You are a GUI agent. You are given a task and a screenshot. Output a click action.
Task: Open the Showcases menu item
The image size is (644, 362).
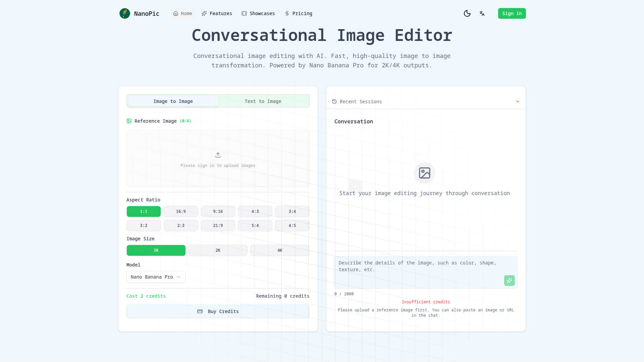click(x=258, y=13)
